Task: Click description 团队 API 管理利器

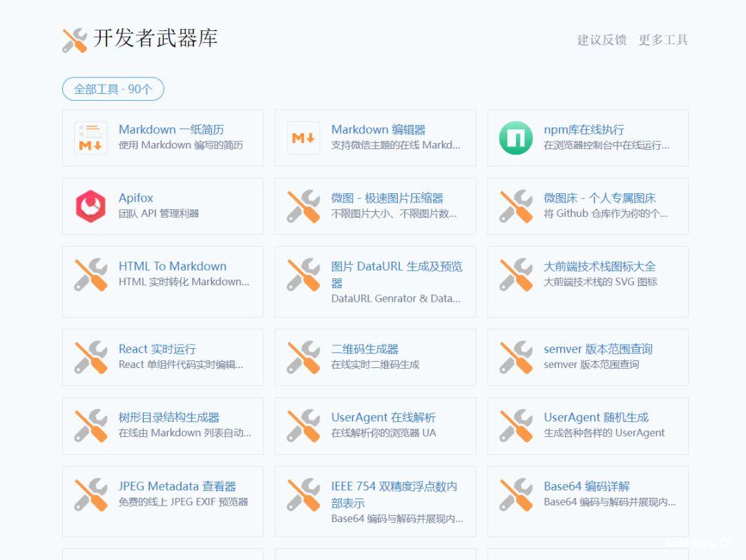Action: [159, 213]
